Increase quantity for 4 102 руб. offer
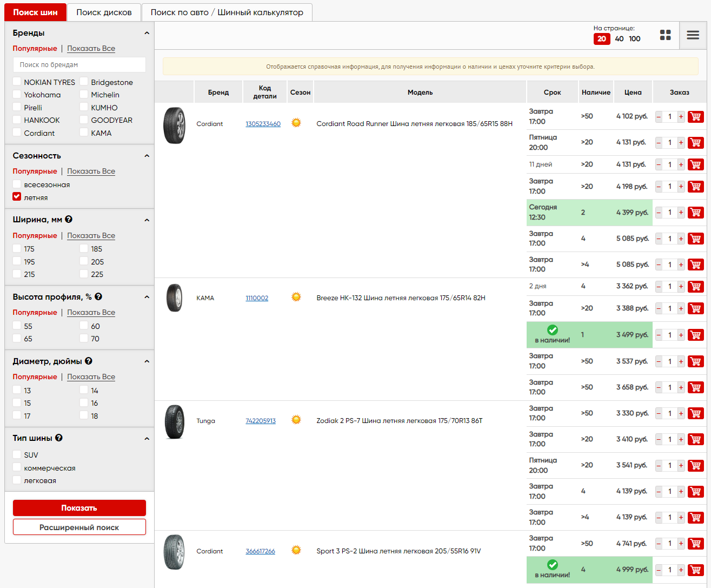The height and width of the screenshot is (588, 711). 681,116
